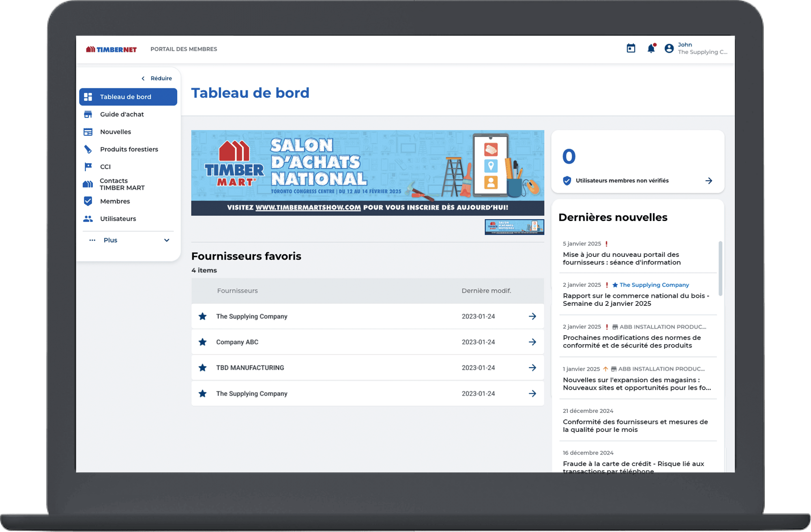Click the Produits forestiers log icon
The width and height of the screenshot is (811, 532).
pos(88,149)
